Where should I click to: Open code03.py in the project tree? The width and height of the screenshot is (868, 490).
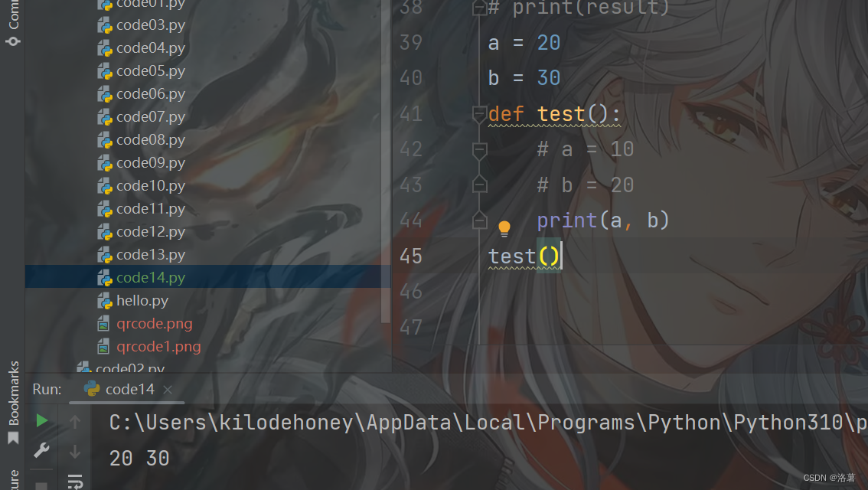coord(151,25)
